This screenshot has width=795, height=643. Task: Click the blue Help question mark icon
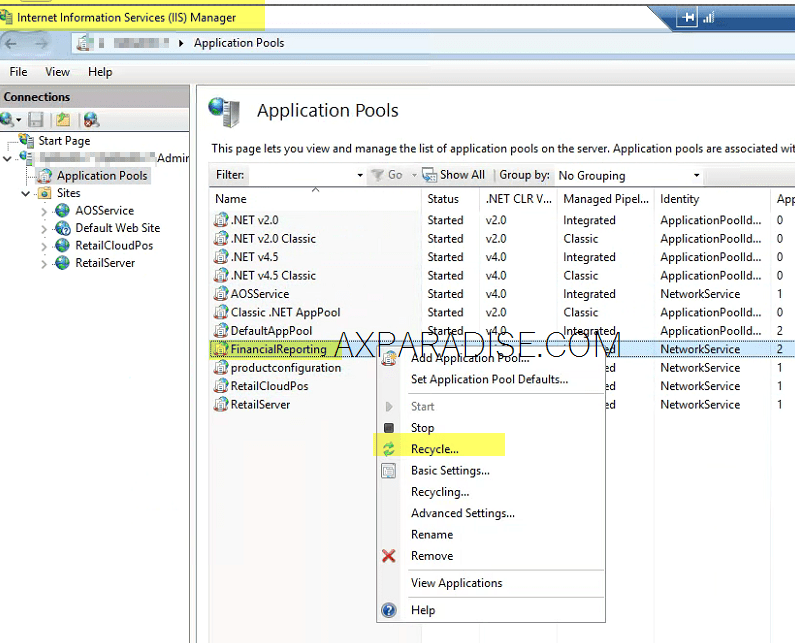pyautogui.click(x=389, y=610)
